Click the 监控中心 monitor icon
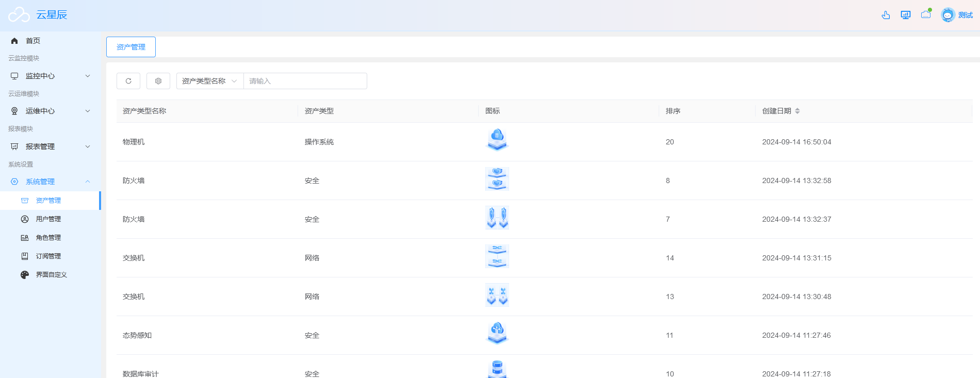This screenshot has width=980, height=378. (14, 76)
